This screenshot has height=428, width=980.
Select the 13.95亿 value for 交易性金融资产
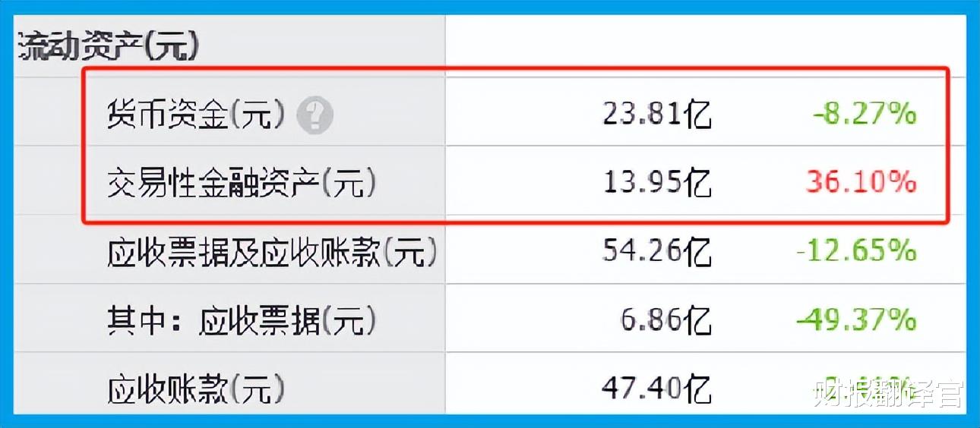click(656, 184)
